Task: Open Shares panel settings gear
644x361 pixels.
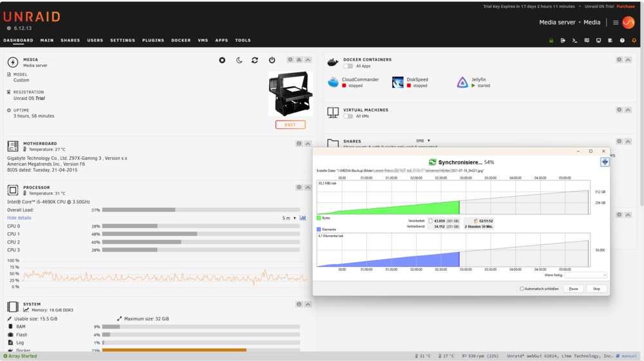Action: (x=619, y=141)
